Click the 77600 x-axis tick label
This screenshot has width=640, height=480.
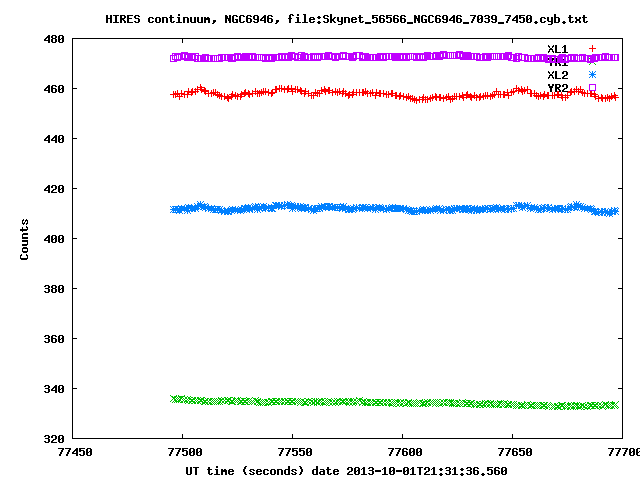(404, 452)
